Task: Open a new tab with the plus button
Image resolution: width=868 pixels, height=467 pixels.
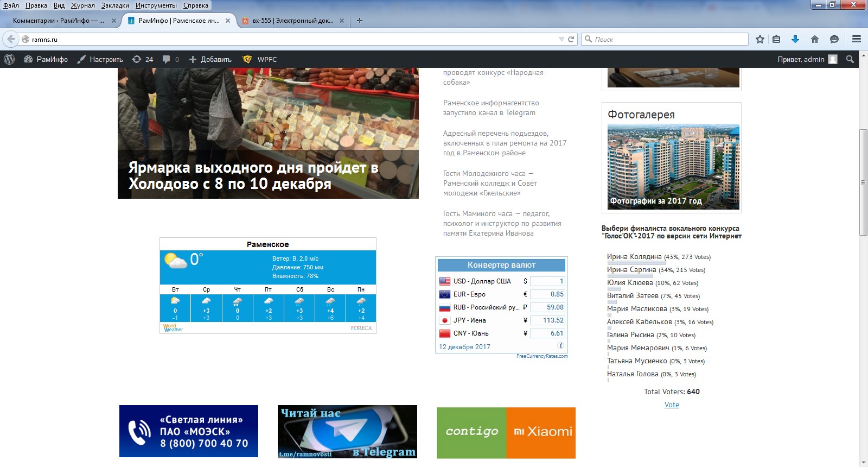Action: point(360,21)
